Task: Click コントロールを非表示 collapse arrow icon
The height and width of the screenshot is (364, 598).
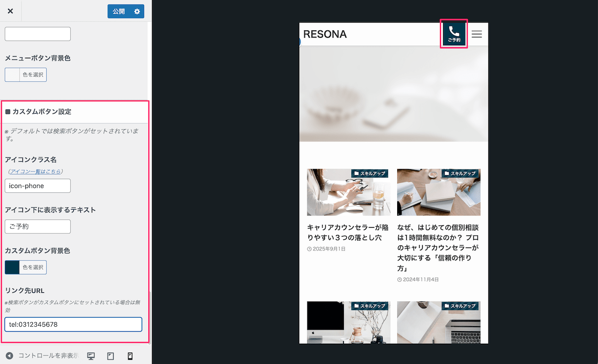Action: click(9, 356)
